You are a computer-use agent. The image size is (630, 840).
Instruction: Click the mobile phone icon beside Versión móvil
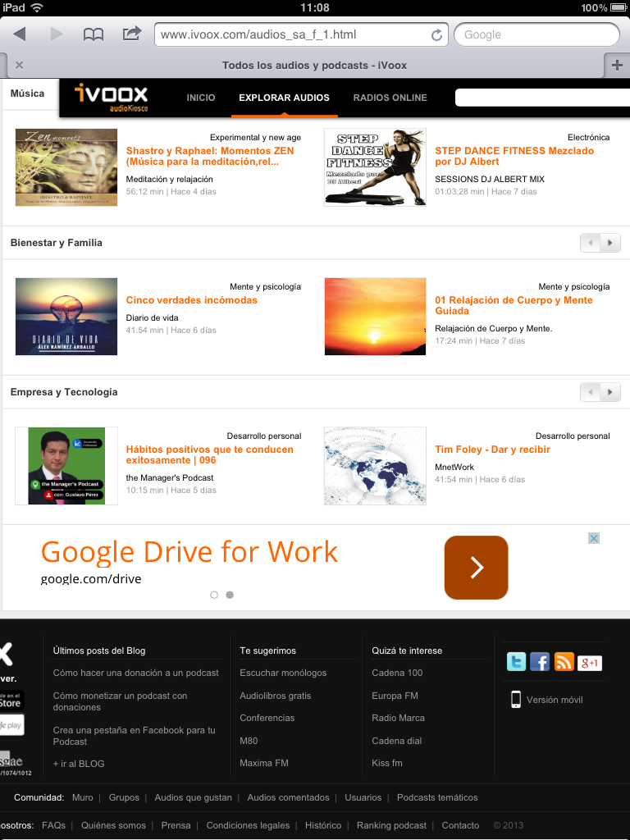click(x=516, y=700)
